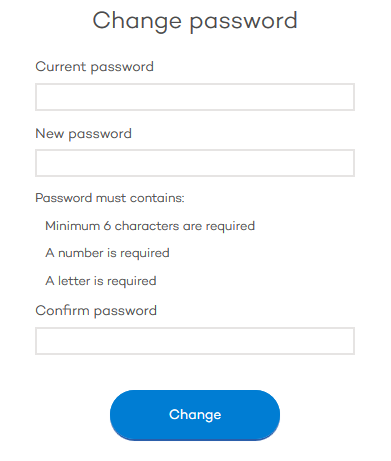The width and height of the screenshot is (391, 461).
Task: Click the 'Confirm password' label
Action: (x=96, y=311)
